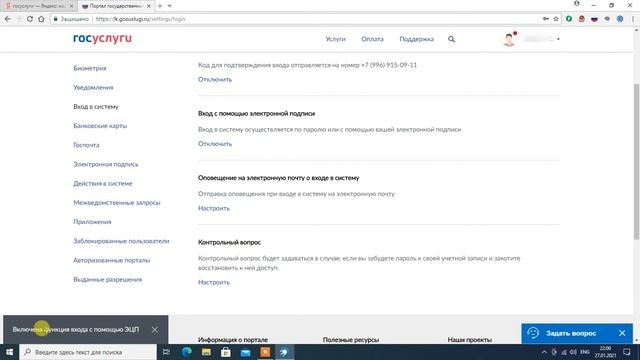Dismiss the ЭЦП notification toast

[x=155, y=329]
